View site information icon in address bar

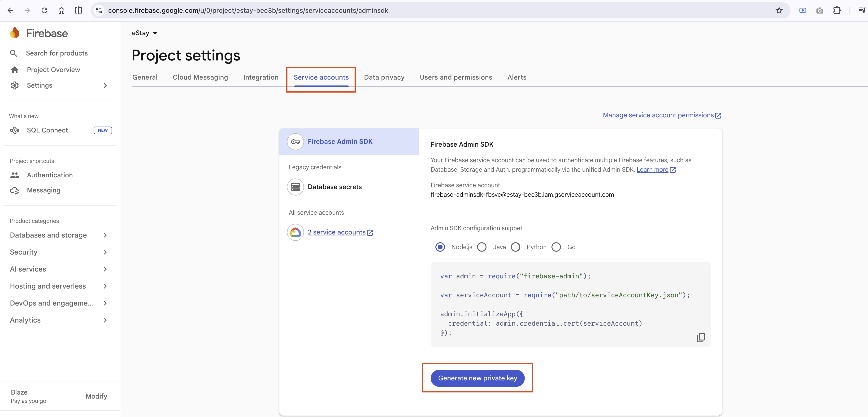coord(99,10)
